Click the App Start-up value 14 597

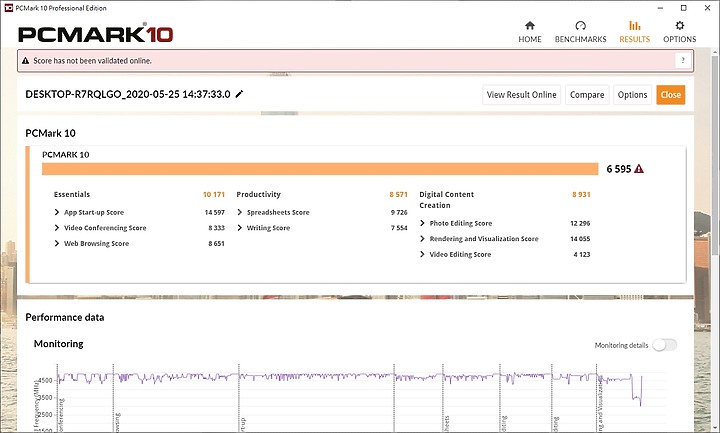pyautogui.click(x=214, y=212)
